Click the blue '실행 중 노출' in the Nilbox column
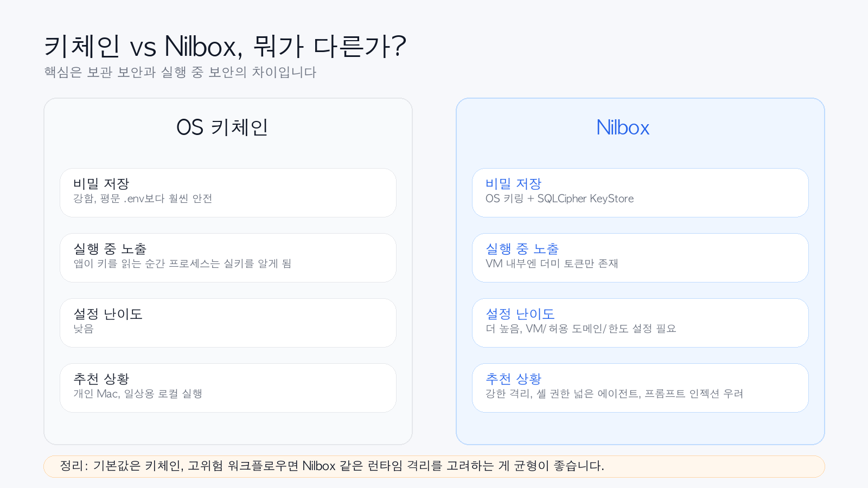The width and height of the screenshot is (868, 488). pyautogui.click(x=522, y=249)
